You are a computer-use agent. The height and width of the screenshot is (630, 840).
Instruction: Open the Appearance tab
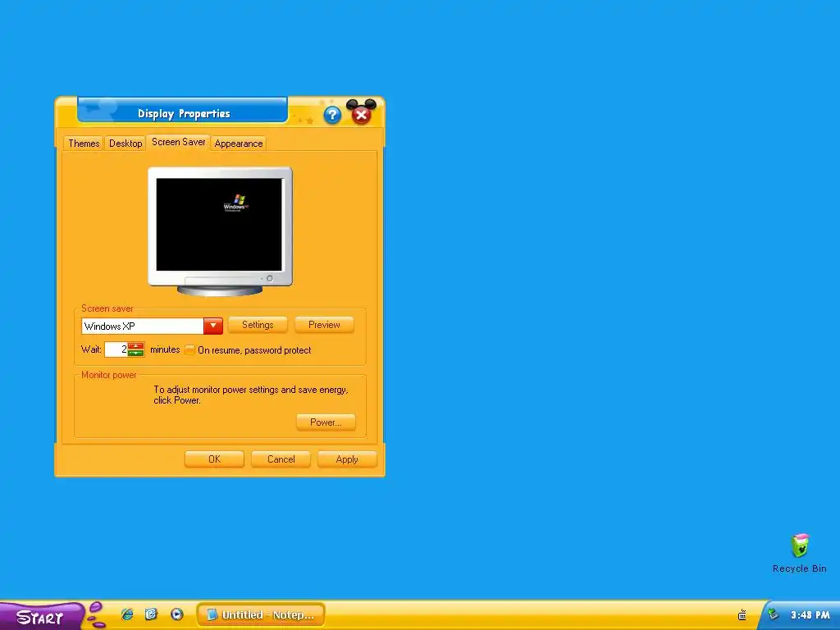click(x=239, y=144)
